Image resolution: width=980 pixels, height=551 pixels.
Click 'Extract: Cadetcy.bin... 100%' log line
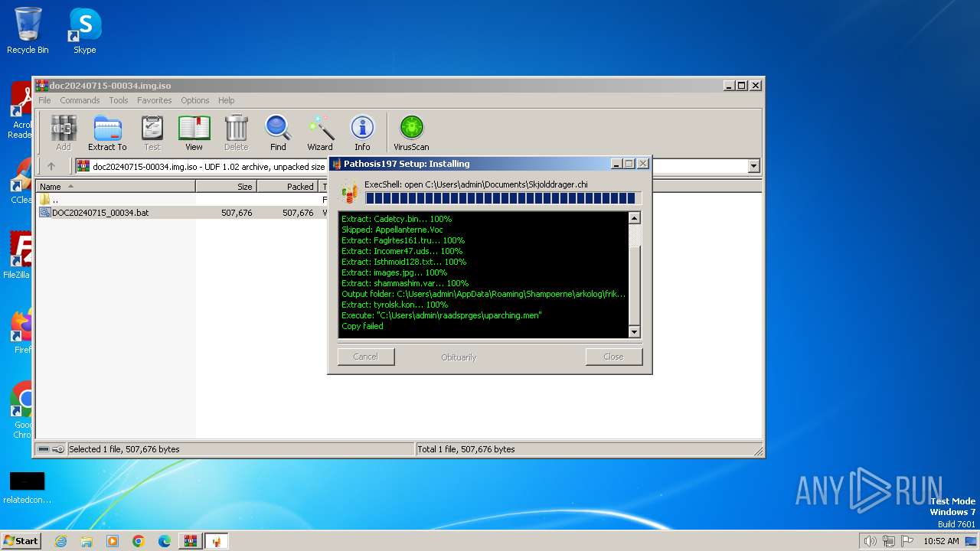[x=397, y=219]
